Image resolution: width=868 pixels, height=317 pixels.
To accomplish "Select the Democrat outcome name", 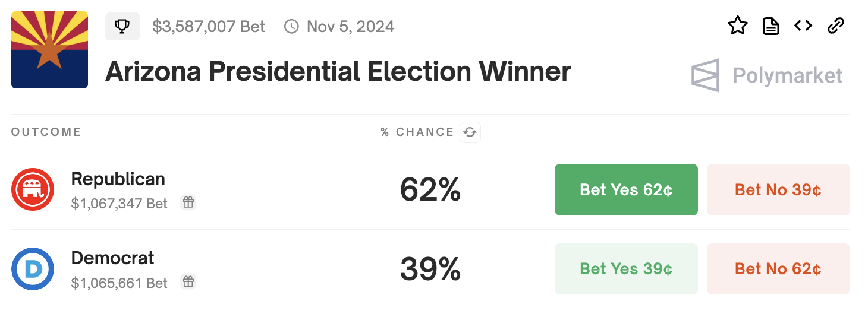I will (112, 258).
